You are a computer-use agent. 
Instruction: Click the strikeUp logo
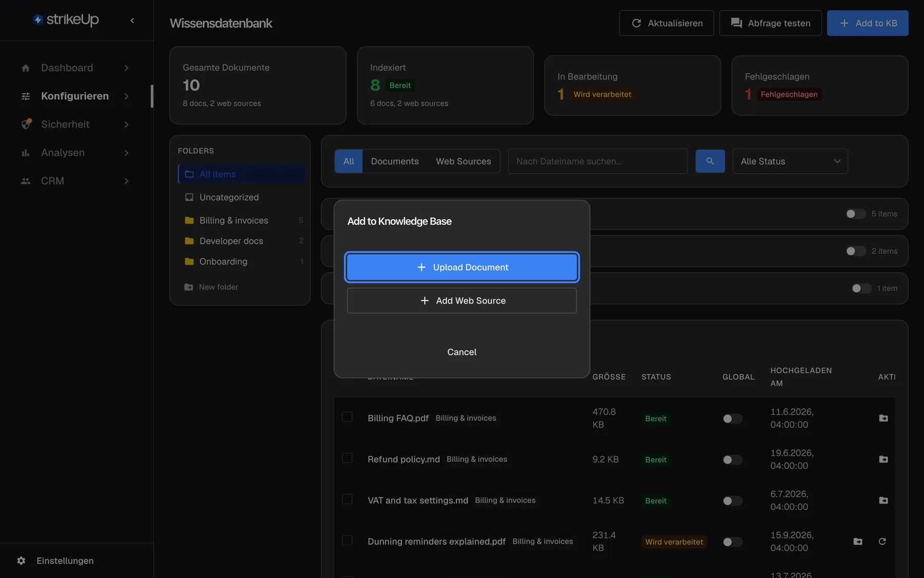[x=66, y=20]
